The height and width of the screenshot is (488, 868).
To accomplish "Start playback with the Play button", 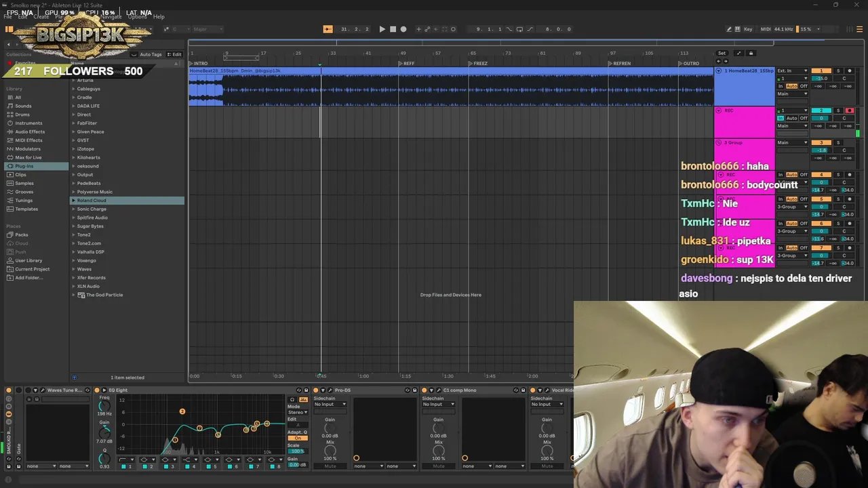I will click(382, 29).
